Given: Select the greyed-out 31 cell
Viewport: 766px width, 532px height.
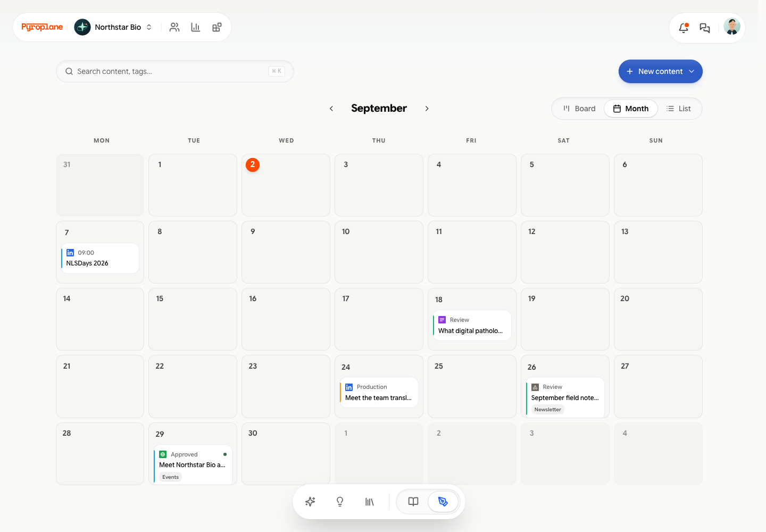Looking at the screenshot, I should (x=100, y=185).
